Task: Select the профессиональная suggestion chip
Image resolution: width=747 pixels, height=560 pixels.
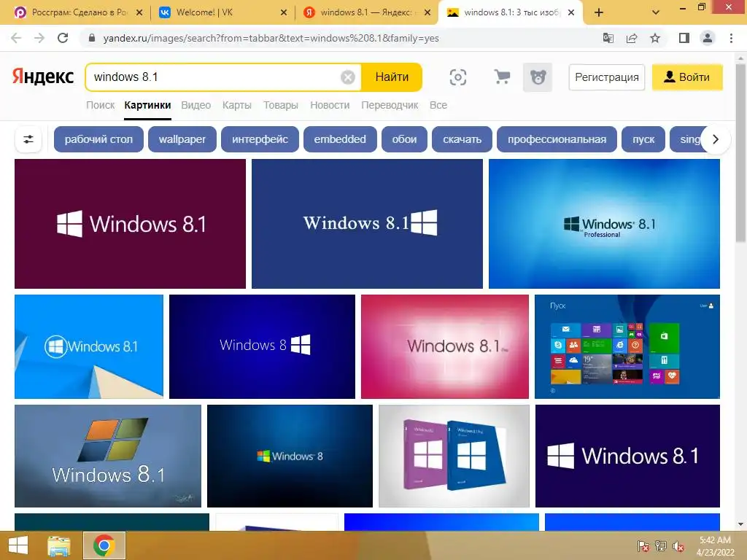Action: tap(557, 139)
